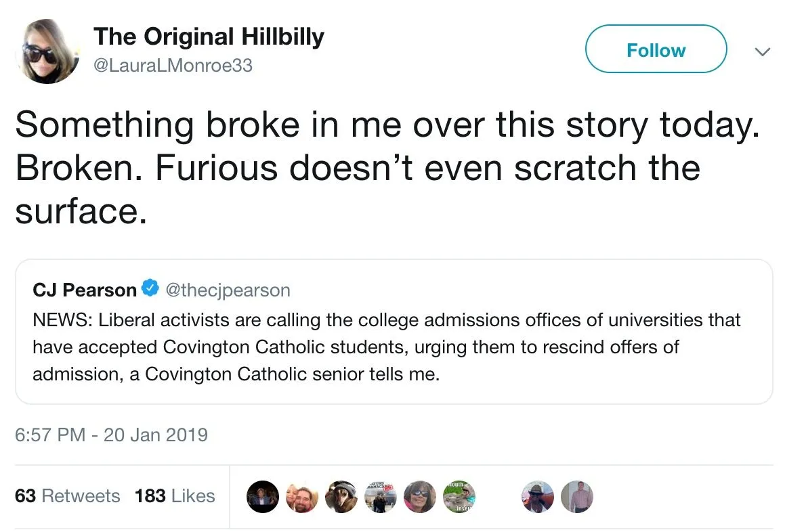
Task: Open the CJ Pearson name in the quoted tweet
Action: pos(85,290)
